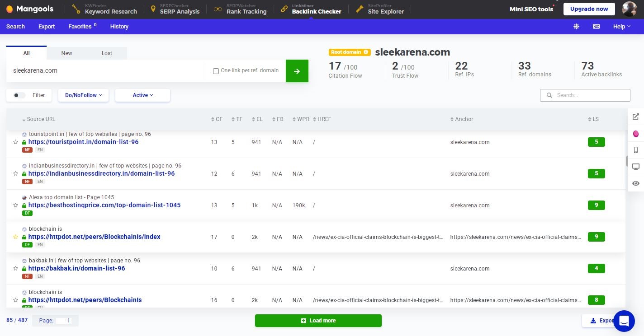Click the Upgrade now button
The height and width of the screenshot is (336, 644).
click(589, 9)
